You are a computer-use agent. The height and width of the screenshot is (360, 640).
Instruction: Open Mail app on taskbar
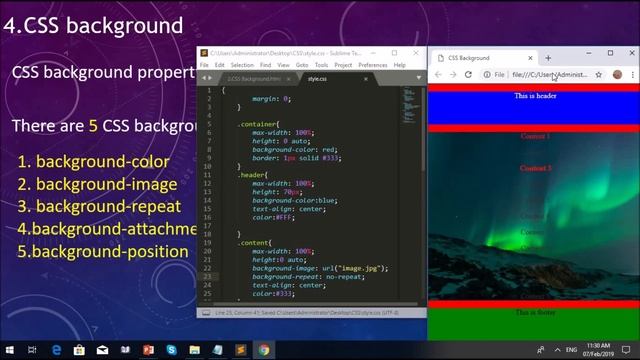pos(102,350)
